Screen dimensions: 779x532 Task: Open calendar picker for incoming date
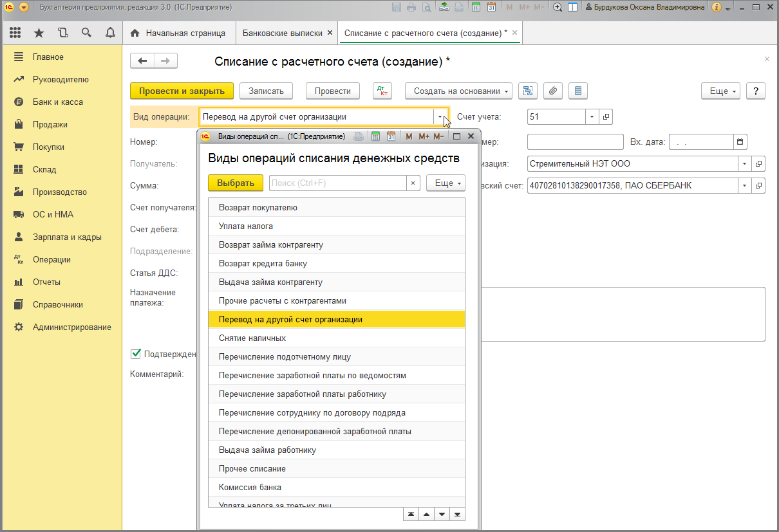740,142
